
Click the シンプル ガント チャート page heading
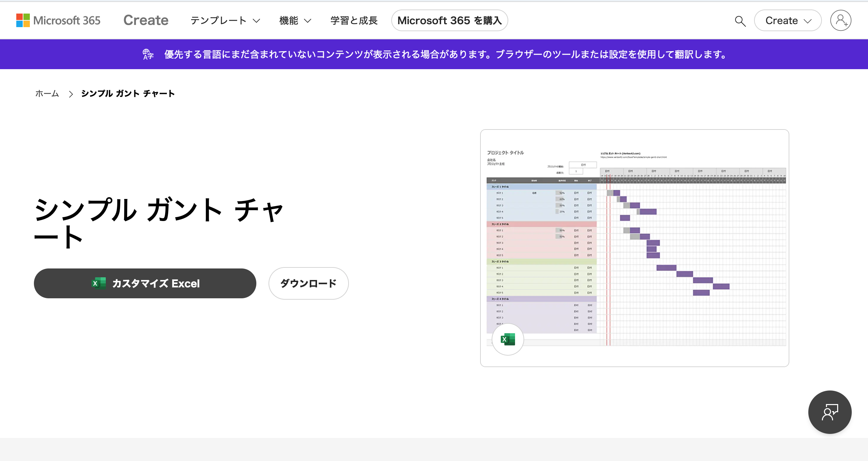coord(159,223)
